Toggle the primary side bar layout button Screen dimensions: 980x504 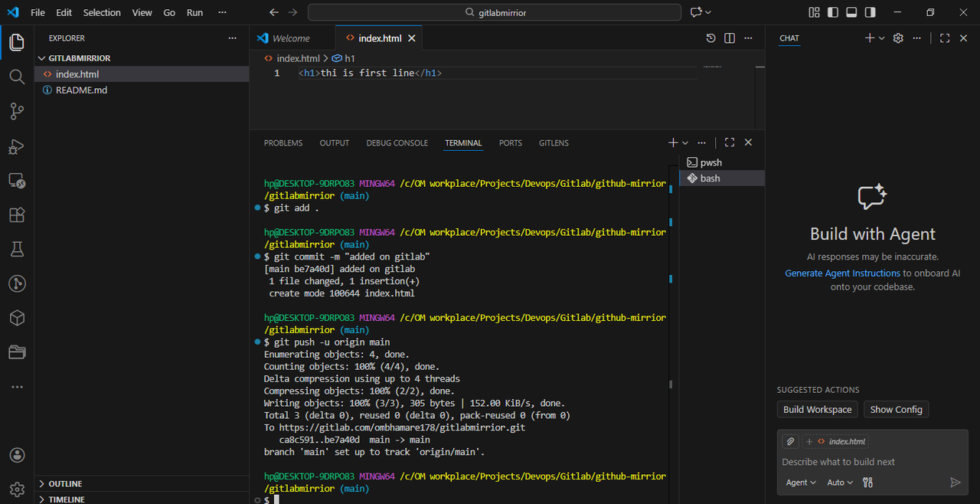[833, 12]
